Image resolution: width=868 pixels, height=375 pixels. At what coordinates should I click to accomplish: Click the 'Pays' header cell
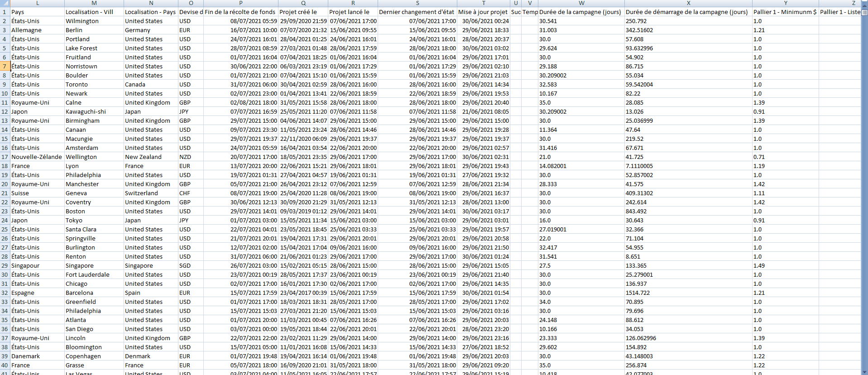(x=37, y=12)
